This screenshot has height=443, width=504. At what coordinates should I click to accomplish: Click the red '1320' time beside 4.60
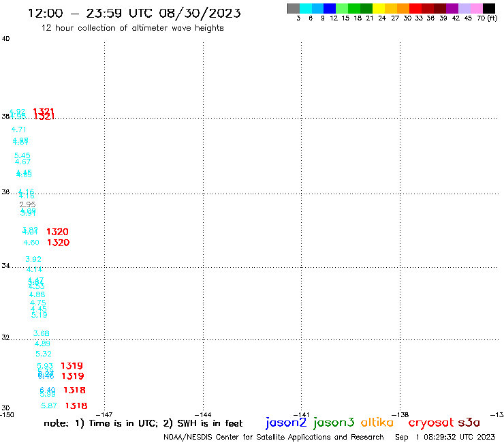[x=58, y=243]
